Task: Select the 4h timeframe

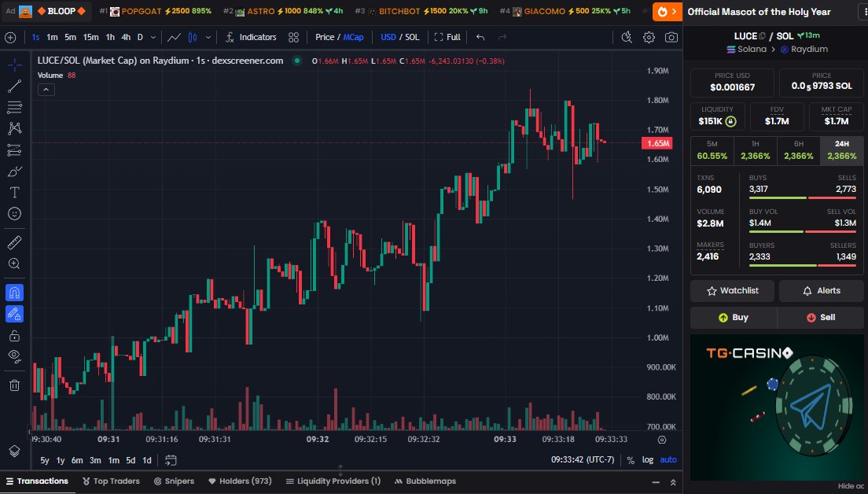Action: (x=126, y=37)
